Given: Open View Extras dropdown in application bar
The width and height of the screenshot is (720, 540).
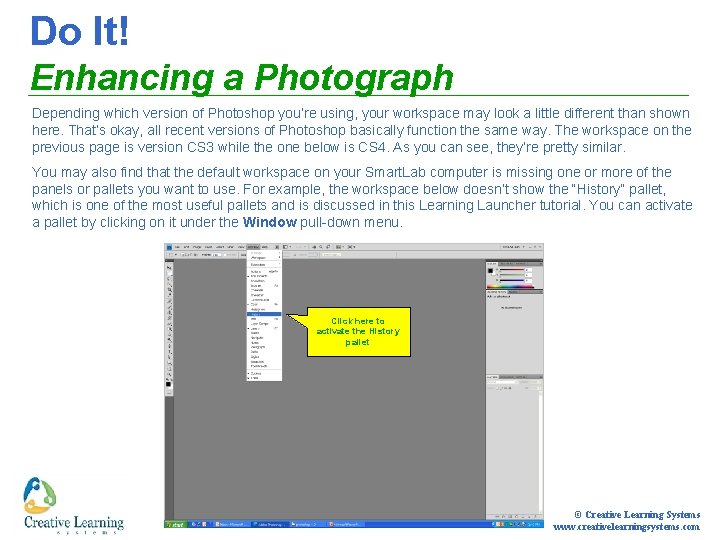Looking at the screenshot, I should (288, 247).
